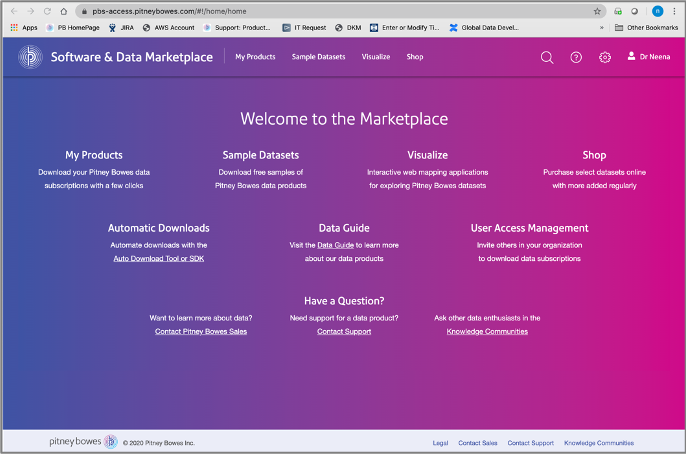Open Contact Sales footer link
This screenshot has width=686, height=454.
tap(478, 443)
